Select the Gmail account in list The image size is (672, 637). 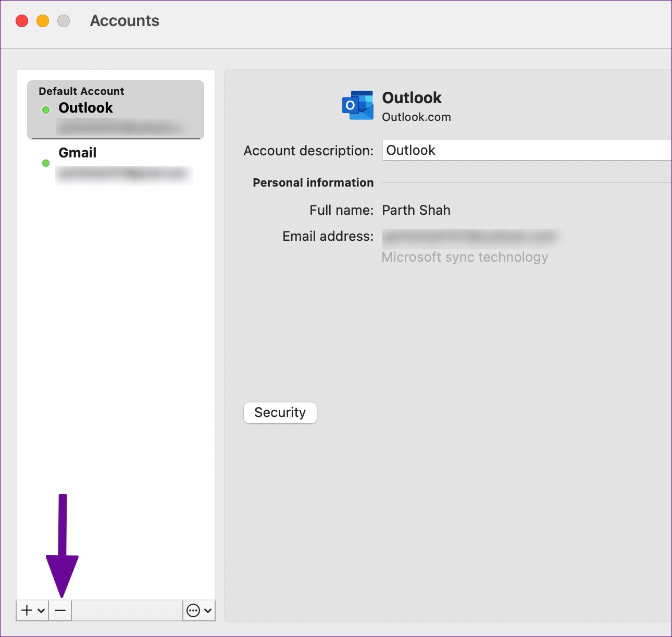[116, 163]
